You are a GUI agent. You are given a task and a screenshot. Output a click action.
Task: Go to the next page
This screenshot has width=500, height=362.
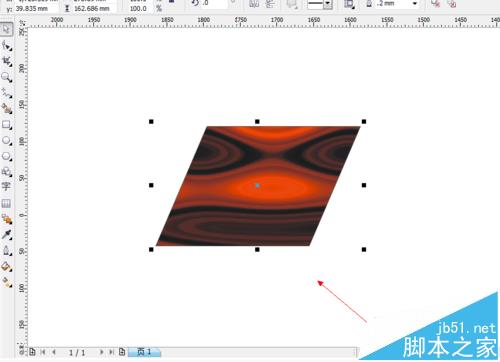coord(102,352)
